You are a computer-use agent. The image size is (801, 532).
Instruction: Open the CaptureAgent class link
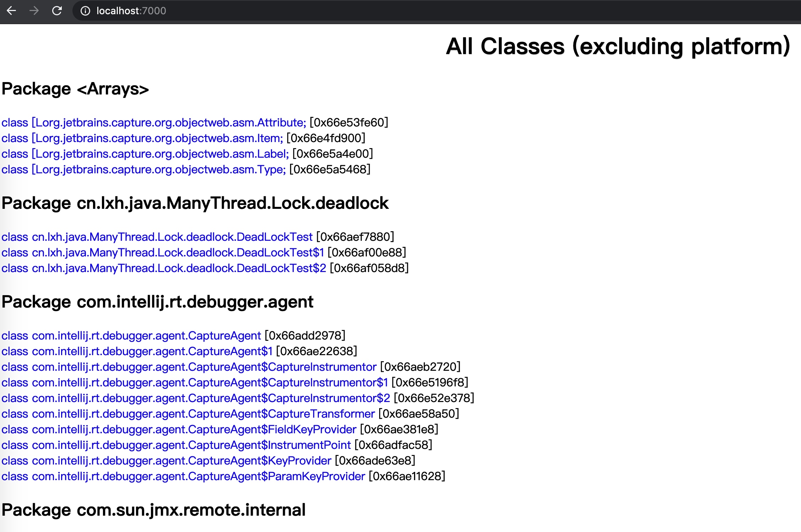click(131, 336)
